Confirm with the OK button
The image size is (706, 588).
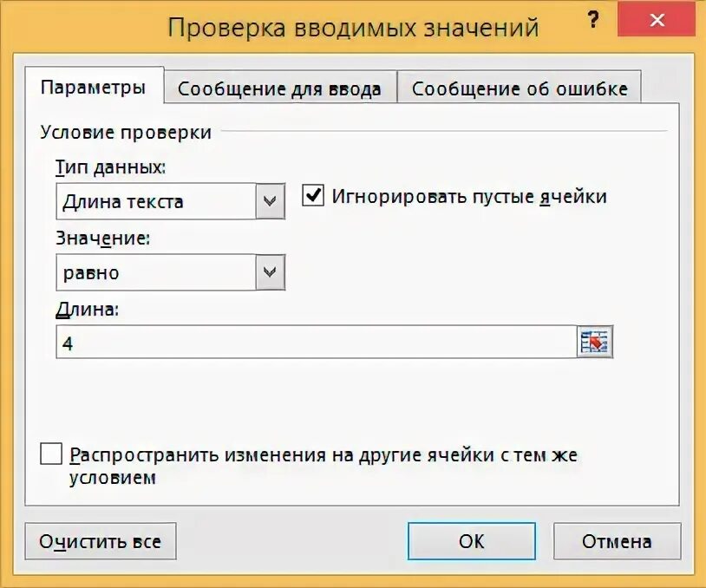pos(472,541)
